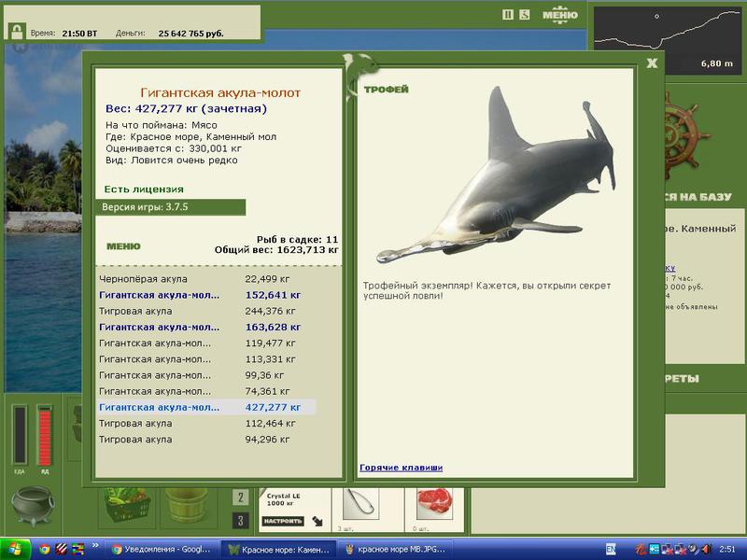The image size is (747, 560).
Task: Select the hammerhead shark row weighing 152,641 кг
Action: coord(206,295)
